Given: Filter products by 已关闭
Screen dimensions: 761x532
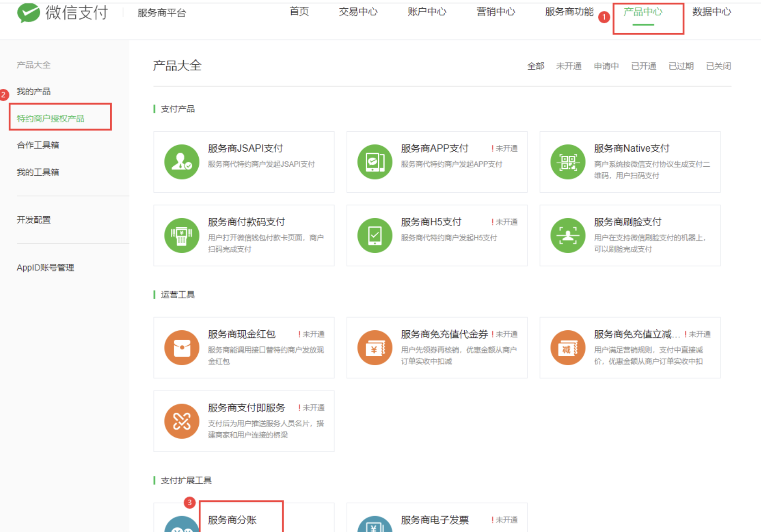Looking at the screenshot, I should tap(719, 66).
